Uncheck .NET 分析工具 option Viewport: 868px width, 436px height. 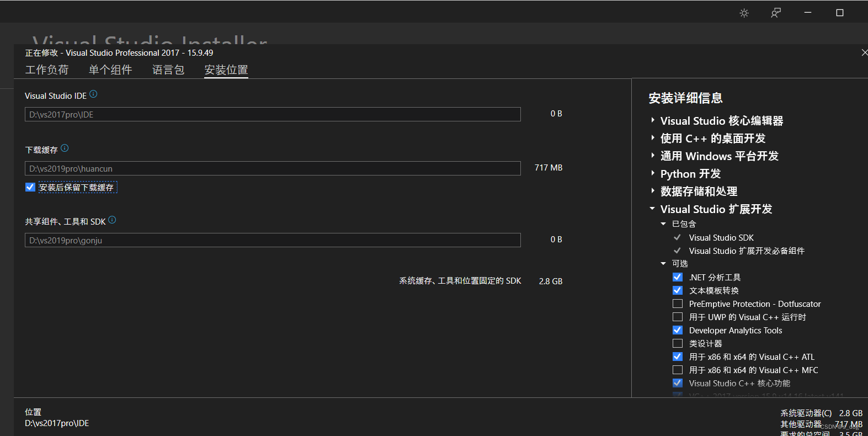pos(678,277)
